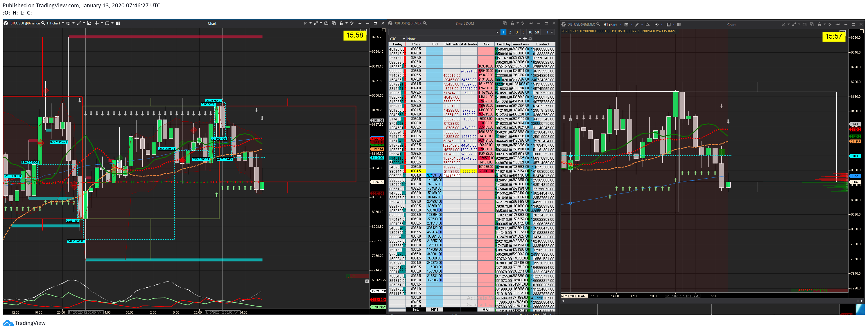Click the Bid column header
This screenshot has width=868, height=331.
pos(435,44)
